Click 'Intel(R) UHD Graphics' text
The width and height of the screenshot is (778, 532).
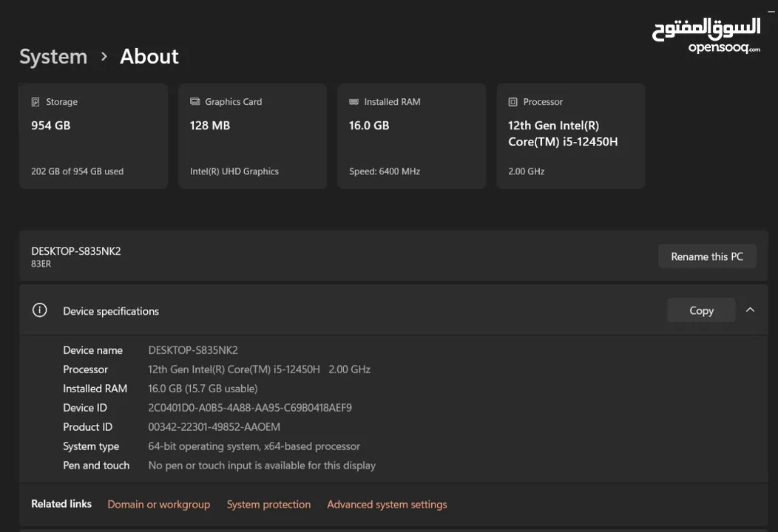(234, 171)
